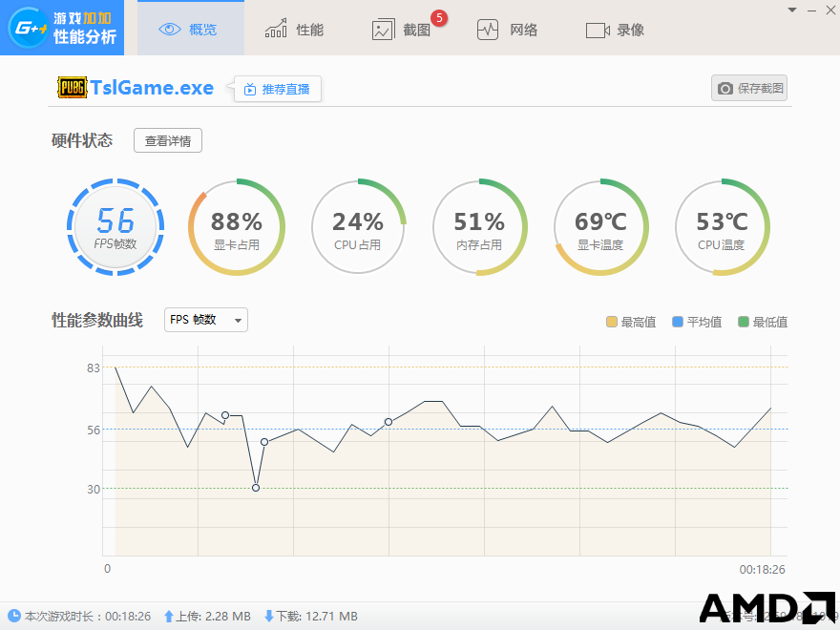Screen dimensions: 840x630
Task: Click the 最低值 green legend swatch
Action: [x=743, y=322]
